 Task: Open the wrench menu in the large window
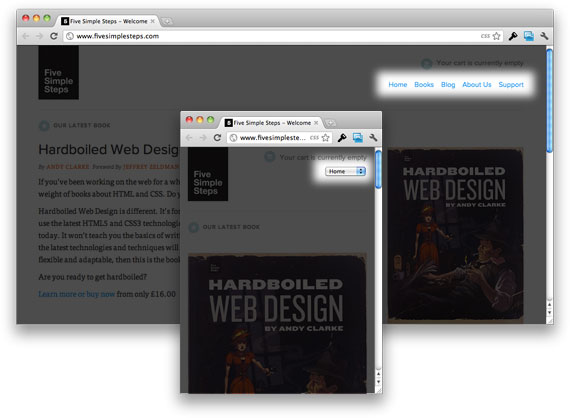pyautogui.click(x=544, y=36)
